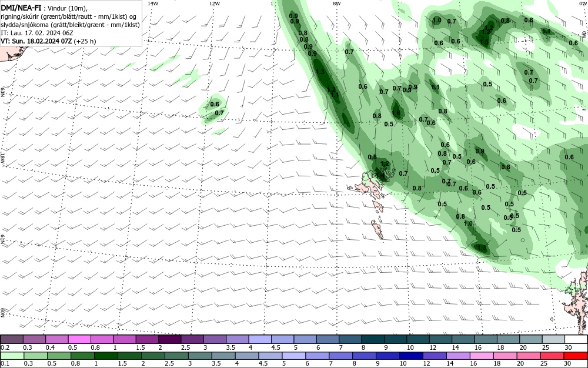This screenshot has height=368, width=588.
Task: Select the light pink legend swatch labeled 16
Action: click(x=482, y=356)
